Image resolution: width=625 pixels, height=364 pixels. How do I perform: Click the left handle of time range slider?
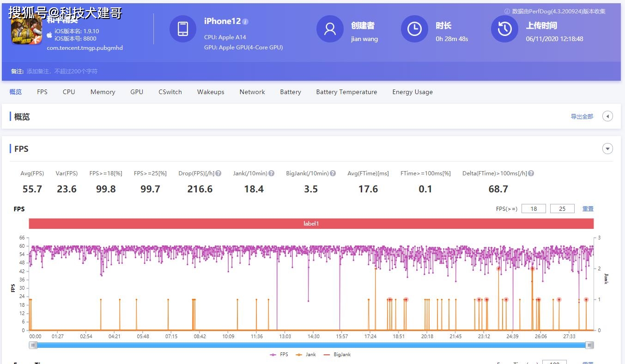33,345
